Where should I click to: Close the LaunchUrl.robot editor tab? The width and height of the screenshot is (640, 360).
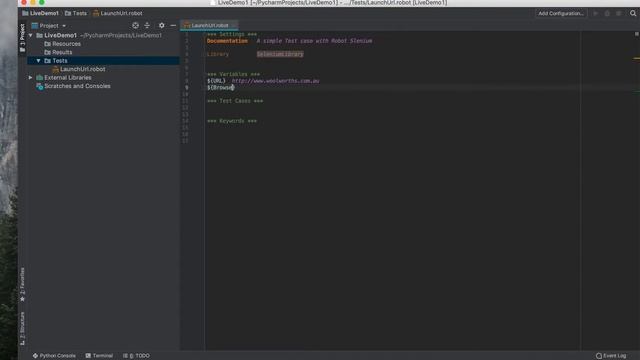pyautogui.click(x=234, y=25)
